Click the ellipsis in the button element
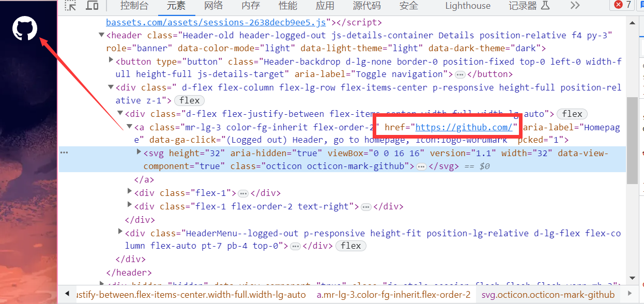Screen dimensions: 644x304 [x=460, y=74]
